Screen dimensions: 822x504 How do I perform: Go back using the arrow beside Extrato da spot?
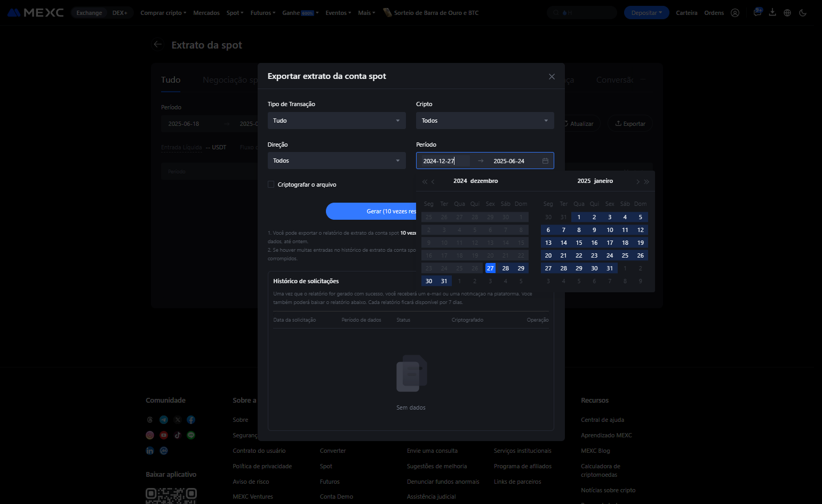[x=157, y=45]
